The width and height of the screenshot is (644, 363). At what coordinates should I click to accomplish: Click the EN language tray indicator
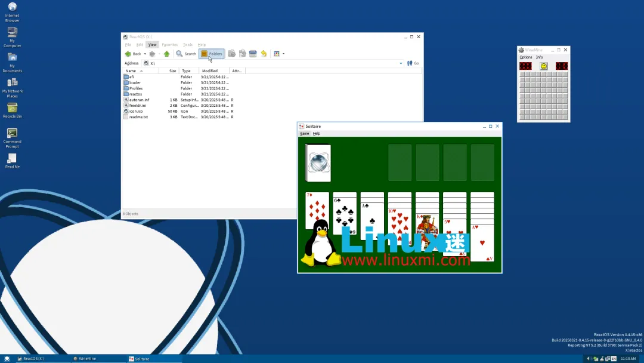tap(614, 358)
